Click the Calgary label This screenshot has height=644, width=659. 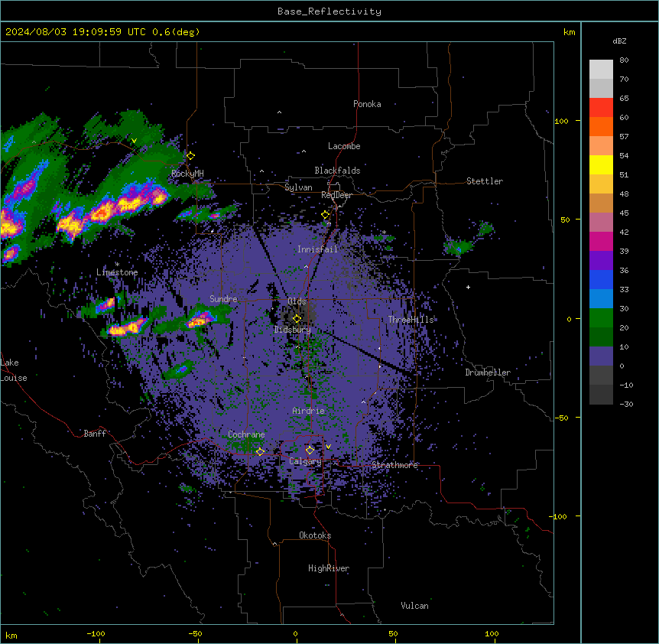(305, 461)
